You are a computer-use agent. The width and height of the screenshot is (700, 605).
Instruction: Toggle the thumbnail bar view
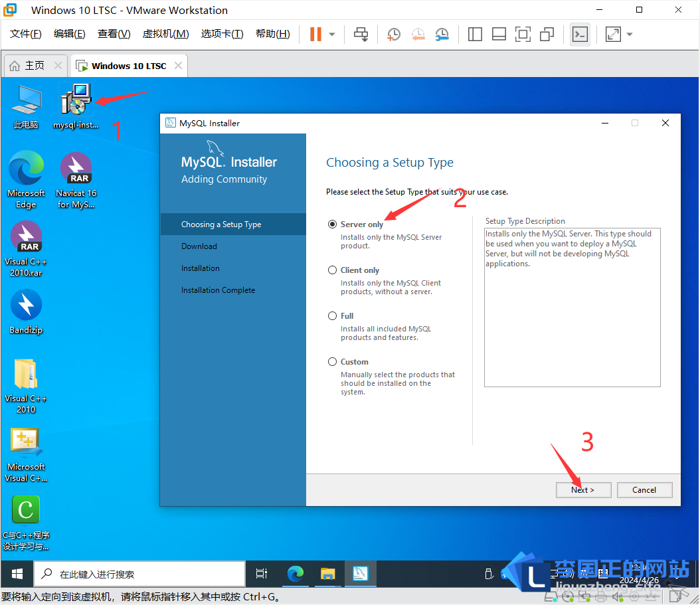pos(499,35)
